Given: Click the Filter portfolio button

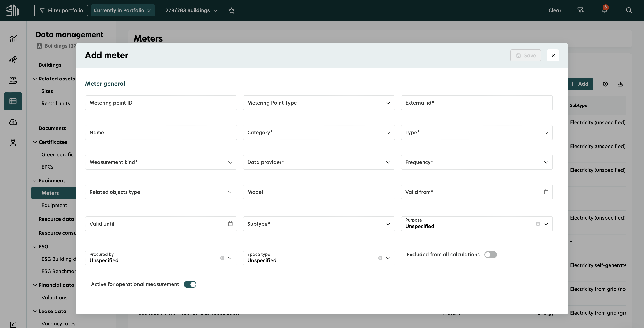Looking at the screenshot, I should pos(61,10).
